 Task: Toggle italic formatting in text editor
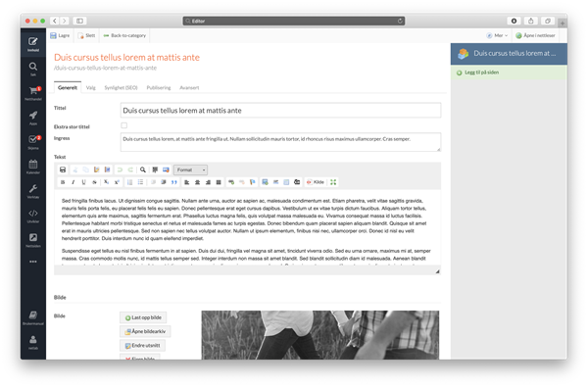73,182
